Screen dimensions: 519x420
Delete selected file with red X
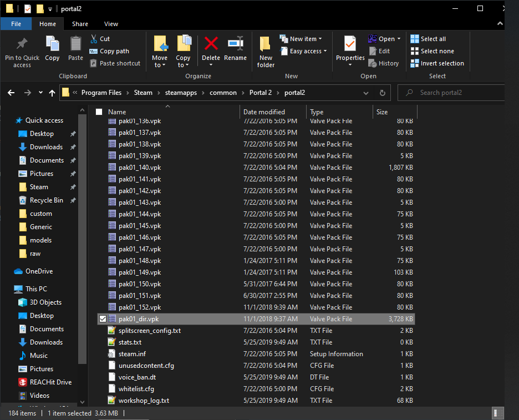click(211, 44)
